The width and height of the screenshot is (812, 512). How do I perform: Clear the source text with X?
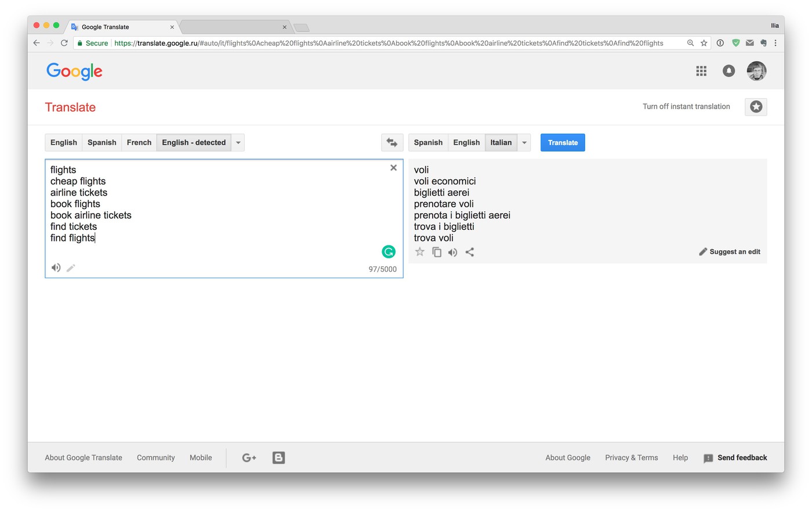(x=393, y=168)
